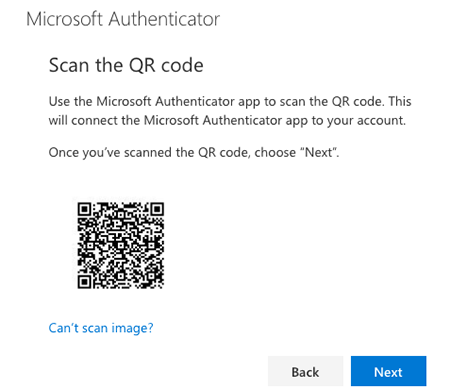
Task: Click the QR code's bottom-right corner area
Action: point(157,282)
